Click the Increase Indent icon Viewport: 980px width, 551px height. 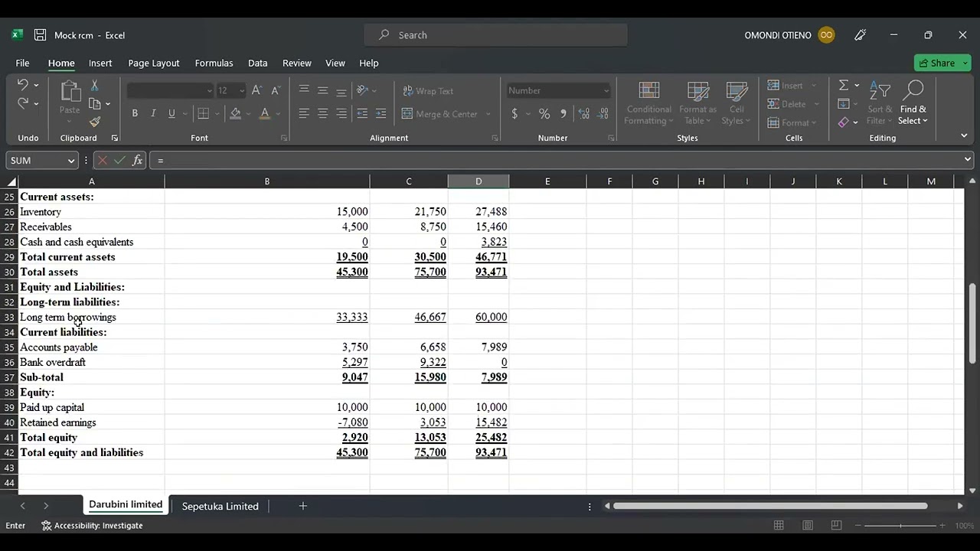381,113
